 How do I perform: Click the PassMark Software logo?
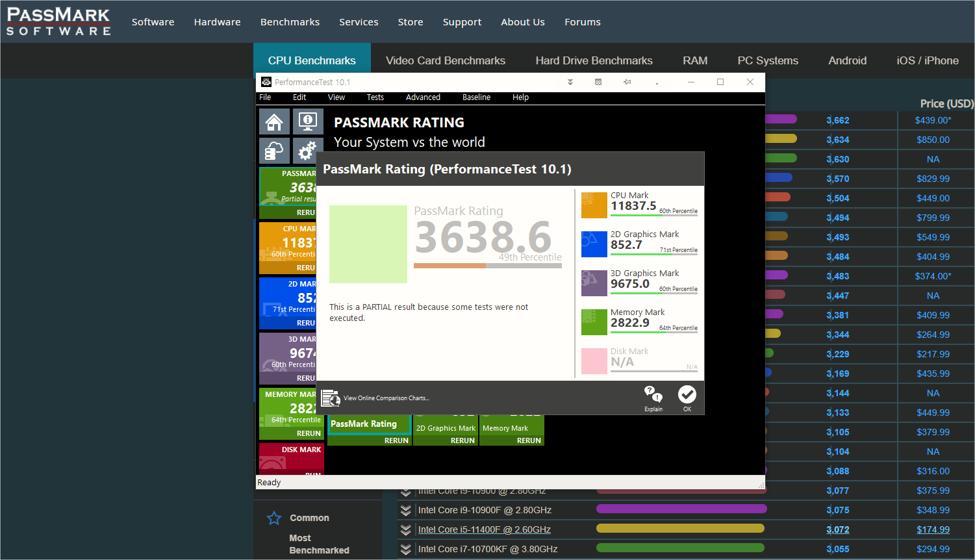point(58,21)
